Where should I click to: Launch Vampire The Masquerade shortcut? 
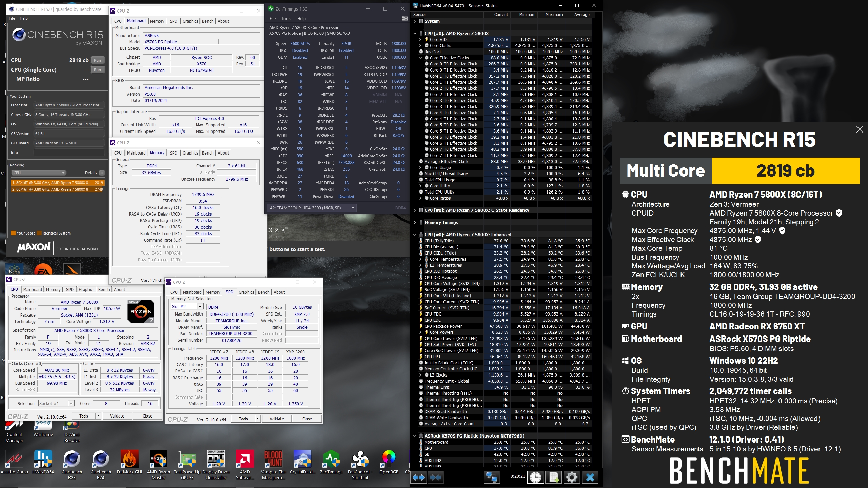(x=273, y=465)
